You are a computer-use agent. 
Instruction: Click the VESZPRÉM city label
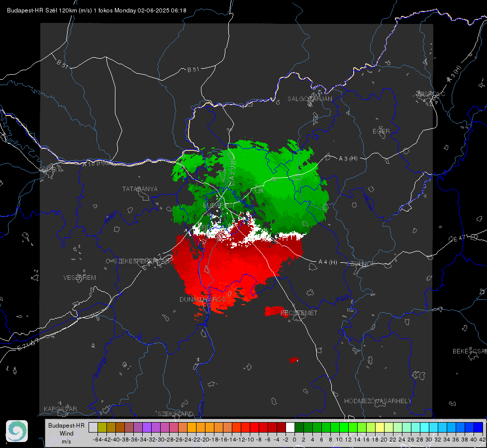pos(80,278)
